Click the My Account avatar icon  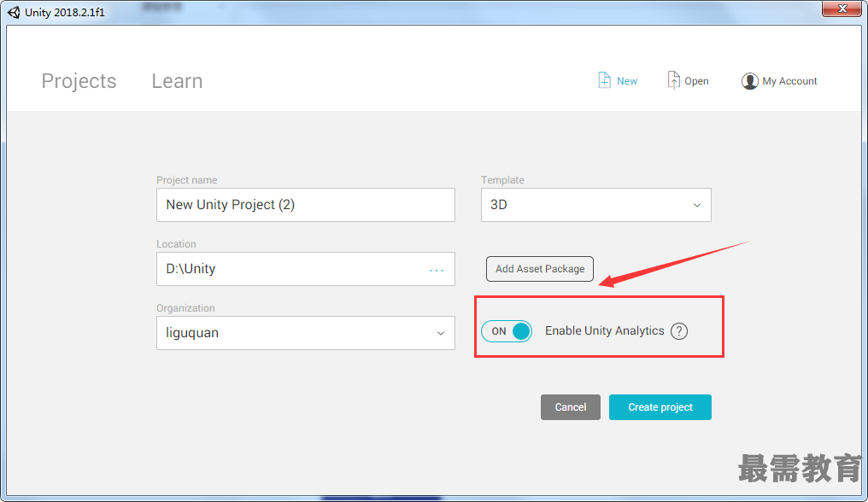pos(749,81)
